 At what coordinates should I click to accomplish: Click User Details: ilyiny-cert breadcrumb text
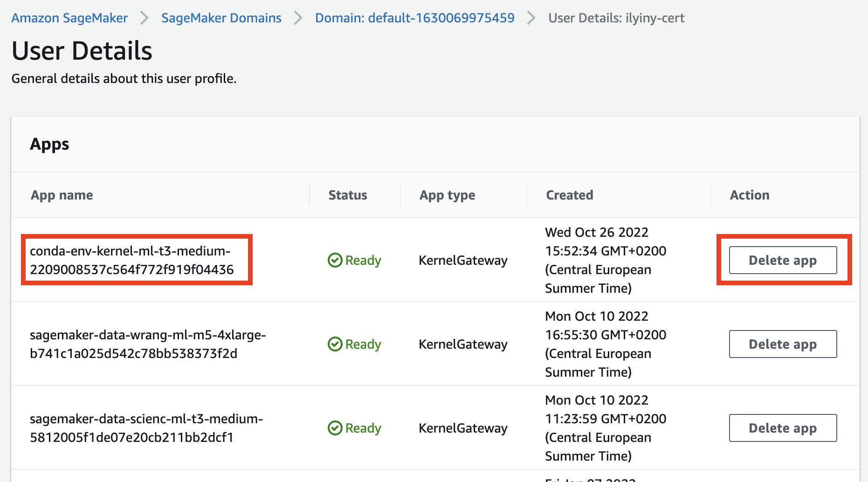(616, 18)
